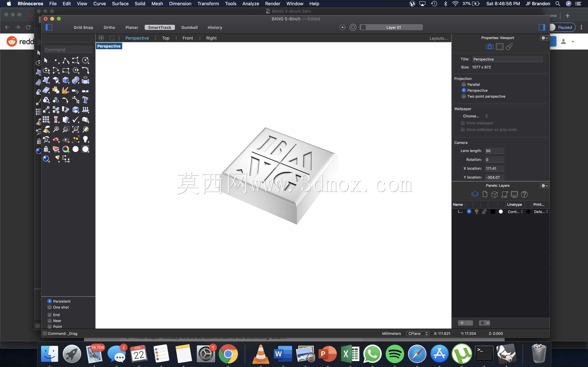
Task: Toggle the left sidebar panel icon
Action: pyautogui.click(x=49, y=27)
